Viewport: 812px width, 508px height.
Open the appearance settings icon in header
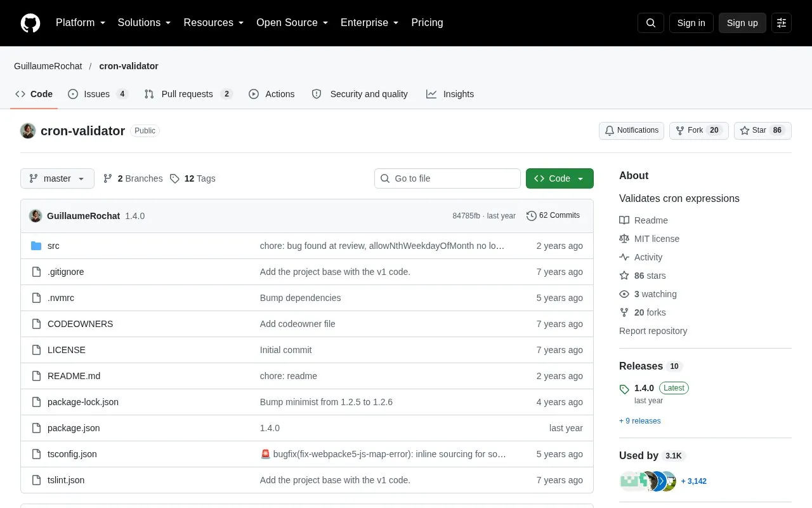(x=782, y=23)
